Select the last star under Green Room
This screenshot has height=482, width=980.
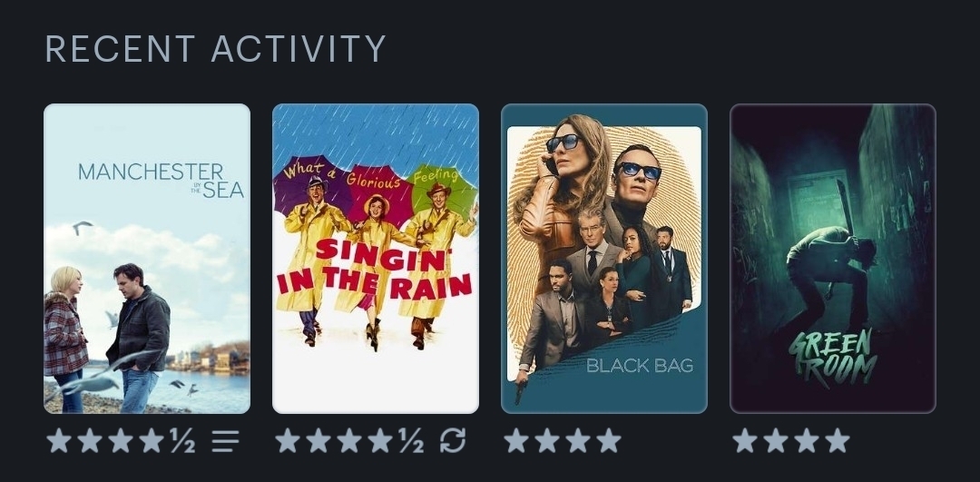click(x=838, y=441)
